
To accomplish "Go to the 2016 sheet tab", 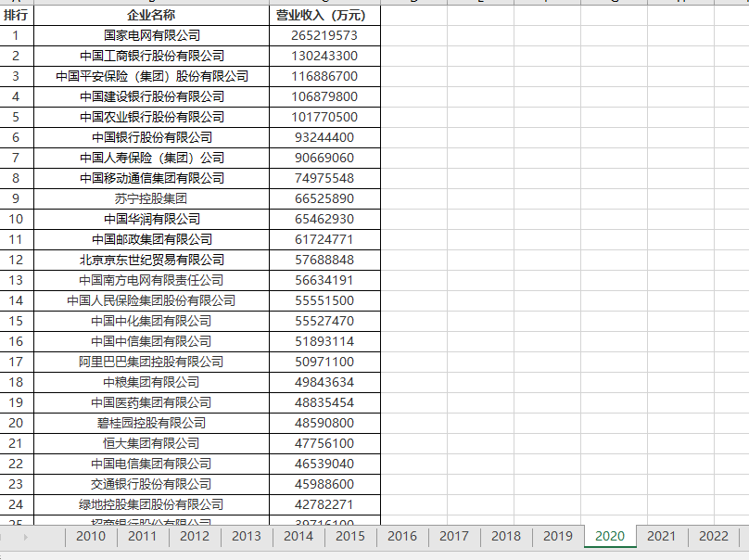I will tap(402, 536).
